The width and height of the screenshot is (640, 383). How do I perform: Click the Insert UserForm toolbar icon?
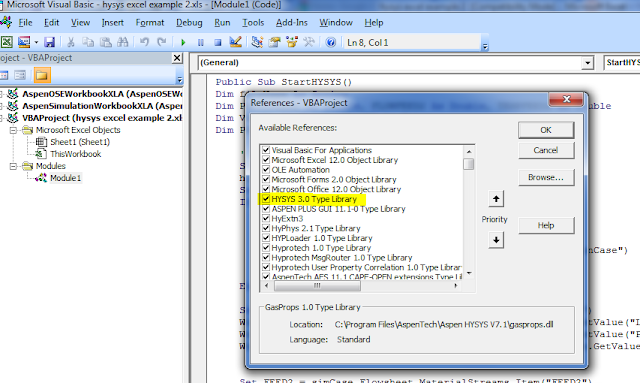[24, 42]
